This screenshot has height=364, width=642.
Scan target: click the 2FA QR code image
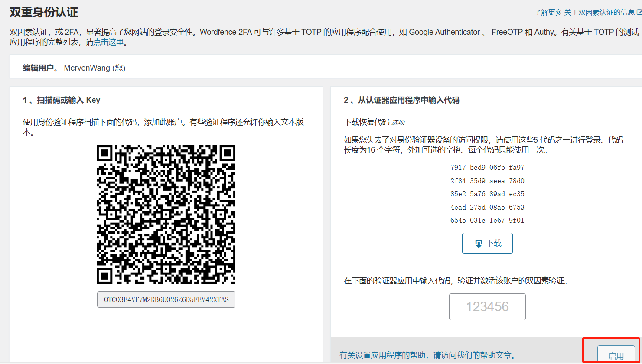point(166,213)
